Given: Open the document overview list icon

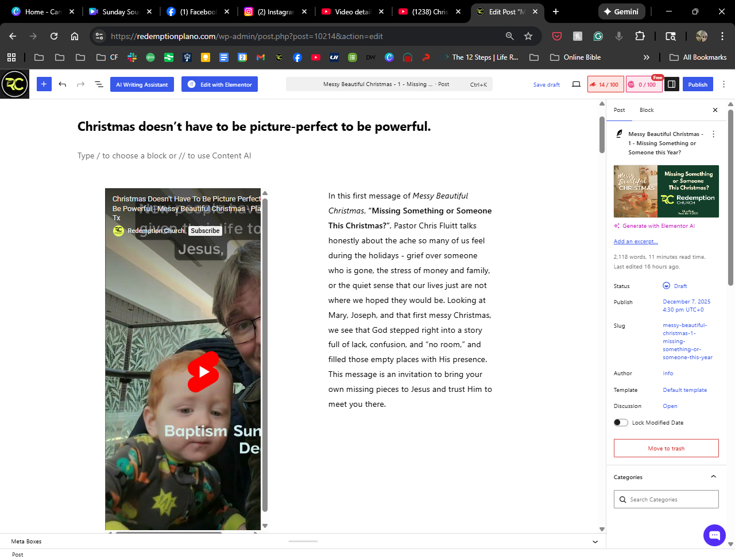Looking at the screenshot, I should point(99,84).
